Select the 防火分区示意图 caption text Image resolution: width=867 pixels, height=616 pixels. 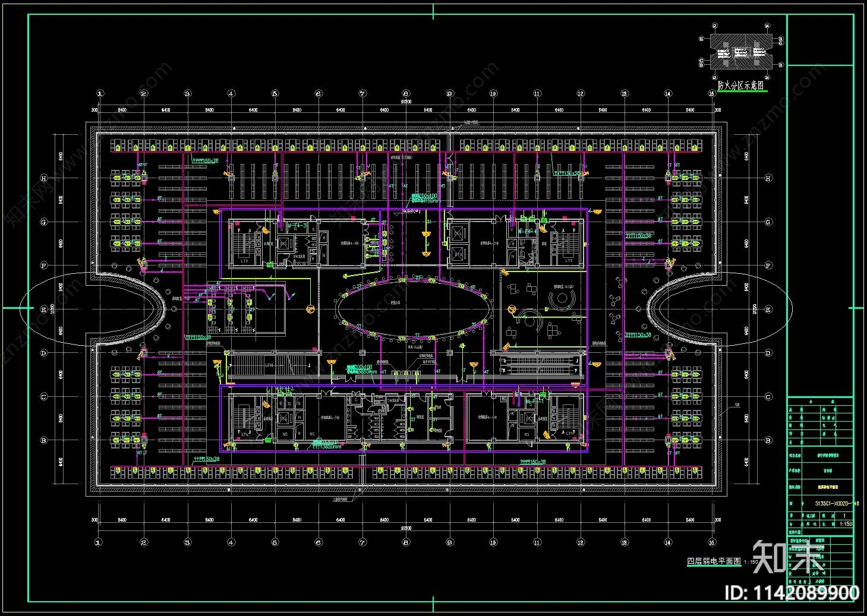(742, 86)
